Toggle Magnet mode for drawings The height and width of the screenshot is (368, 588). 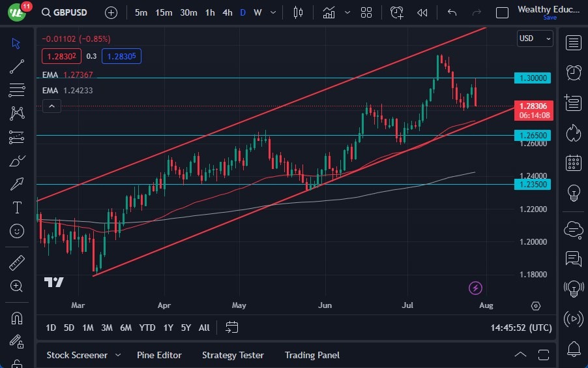point(17,318)
